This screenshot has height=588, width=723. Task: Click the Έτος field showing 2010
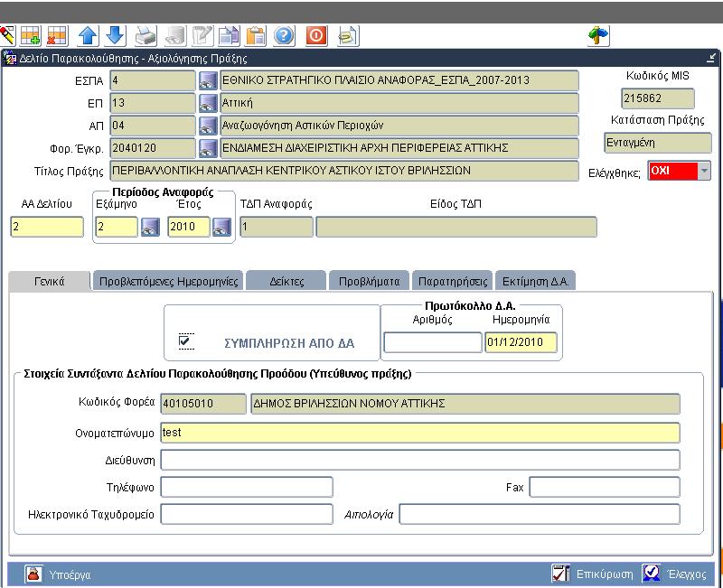coord(189,227)
